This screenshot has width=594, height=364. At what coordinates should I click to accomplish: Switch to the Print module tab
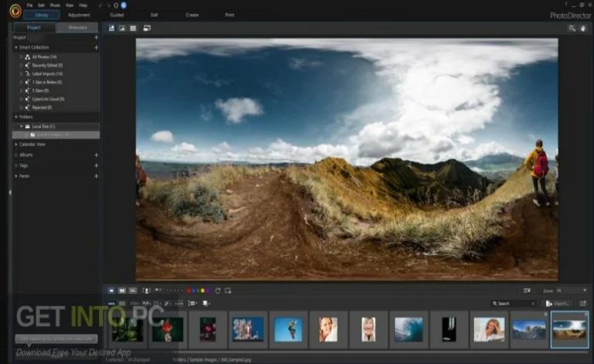click(230, 15)
